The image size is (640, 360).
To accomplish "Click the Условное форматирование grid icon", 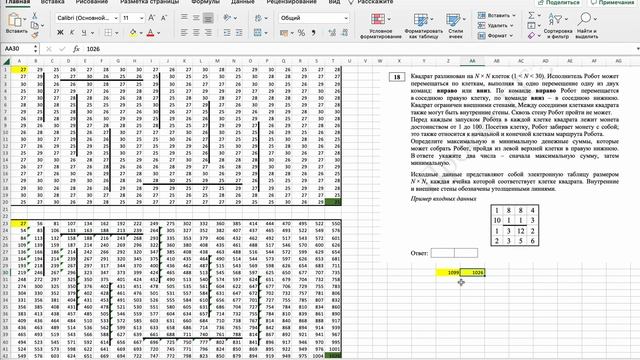I will pyautogui.click(x=378, y=19).
